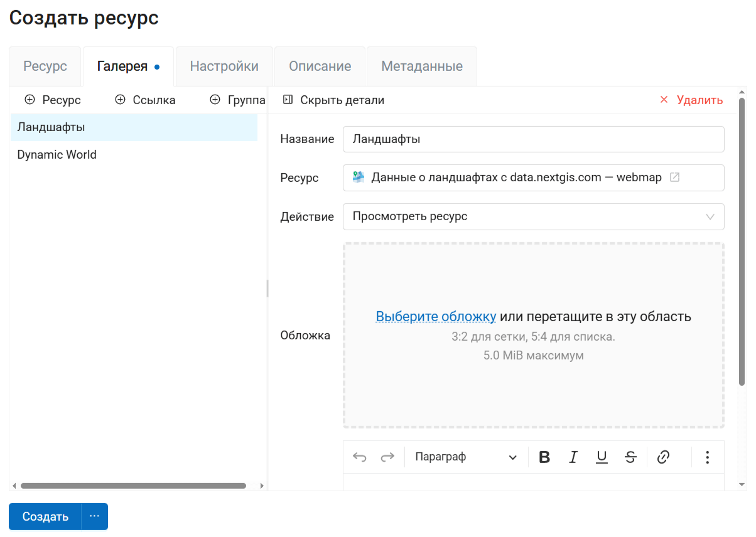Click Удалить to delete the item

691,100
